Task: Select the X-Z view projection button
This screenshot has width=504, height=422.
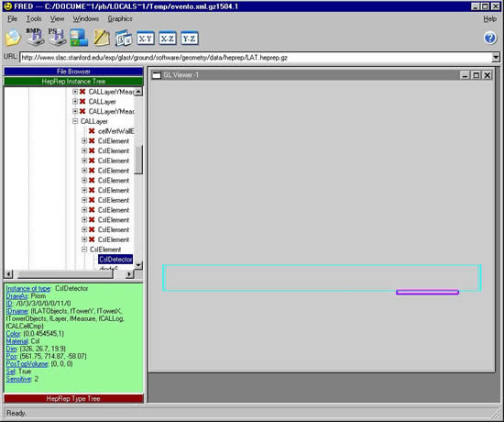Action: tap(167, 39)
